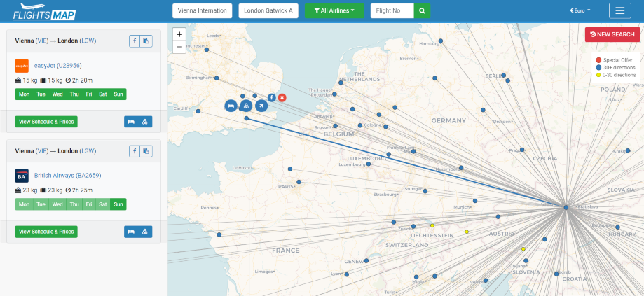Toggle Sat in British Airways flight days

point(103,204)
